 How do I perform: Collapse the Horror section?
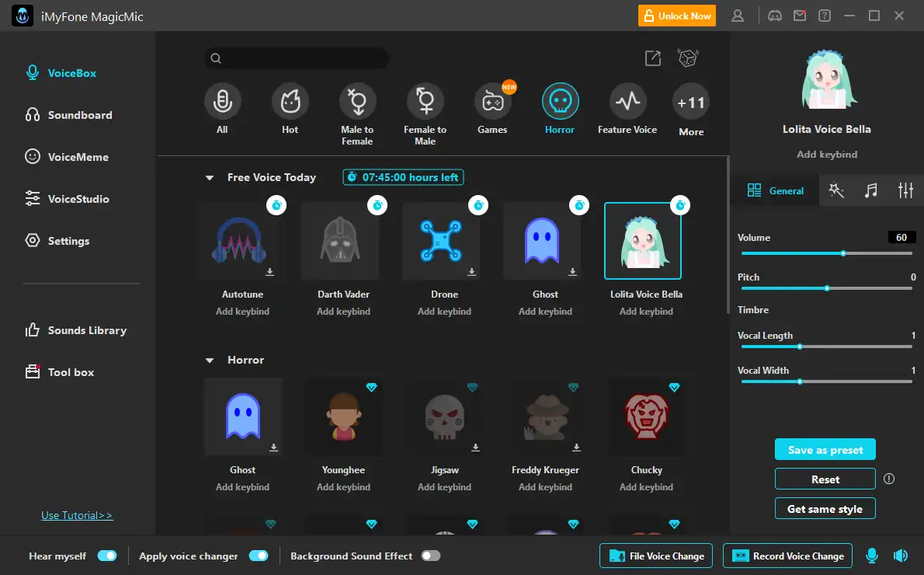tap(209, 361)
